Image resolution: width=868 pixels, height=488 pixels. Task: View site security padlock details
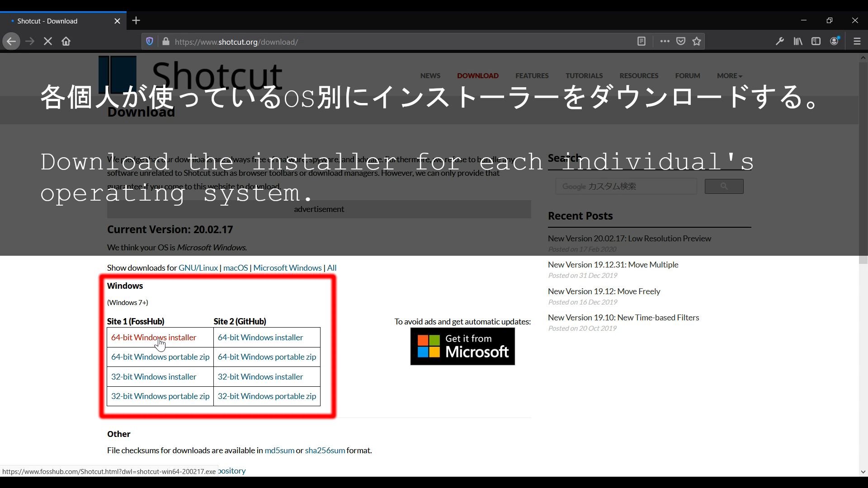(x=166, y=42)
